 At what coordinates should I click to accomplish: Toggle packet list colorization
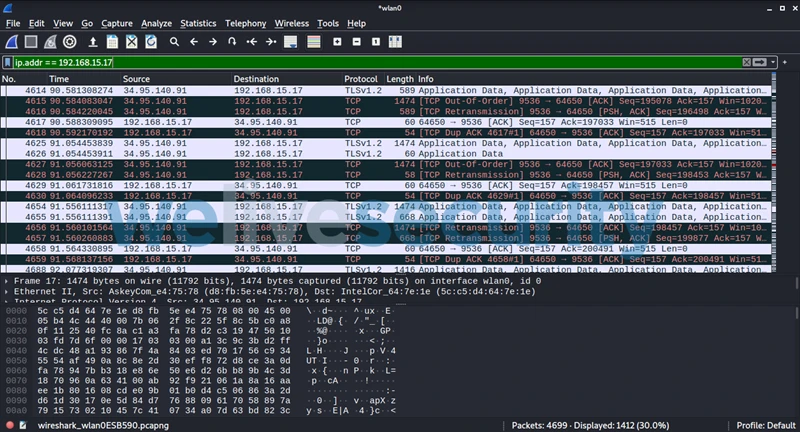[314, 42]
